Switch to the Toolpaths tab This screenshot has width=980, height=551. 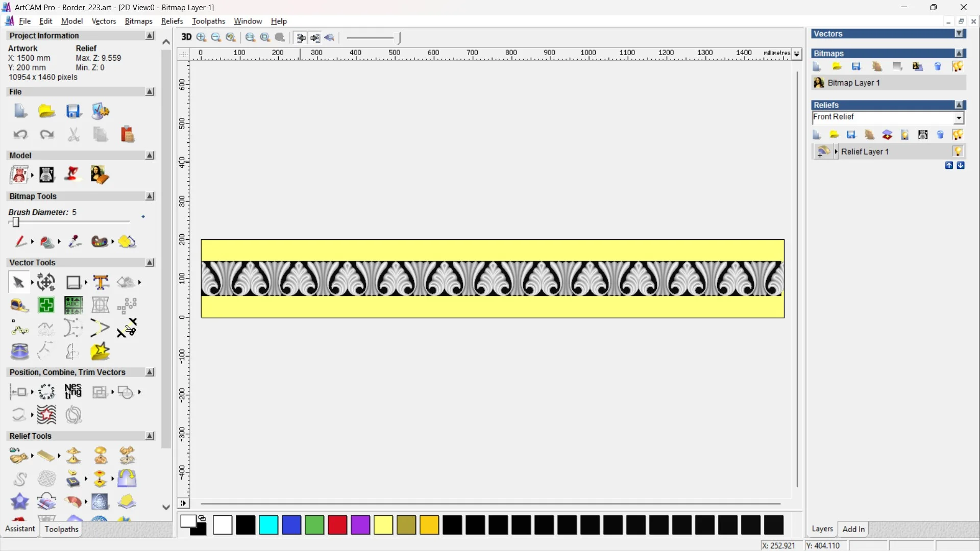[x=61, y=529]
